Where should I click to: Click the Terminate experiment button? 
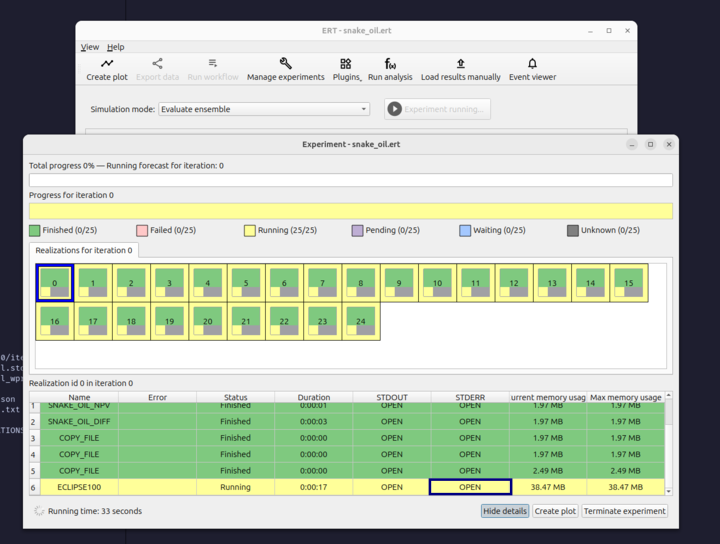pos(624,511)
